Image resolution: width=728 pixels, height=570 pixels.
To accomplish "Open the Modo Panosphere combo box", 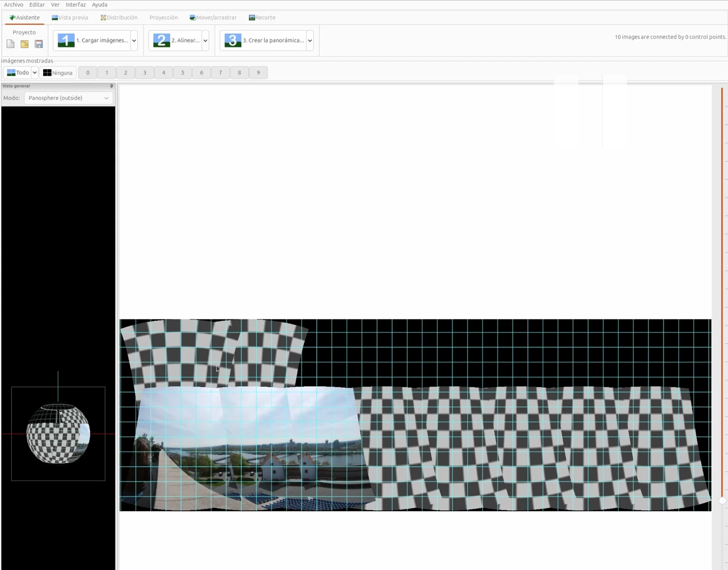I will click(x=68, y=98).
